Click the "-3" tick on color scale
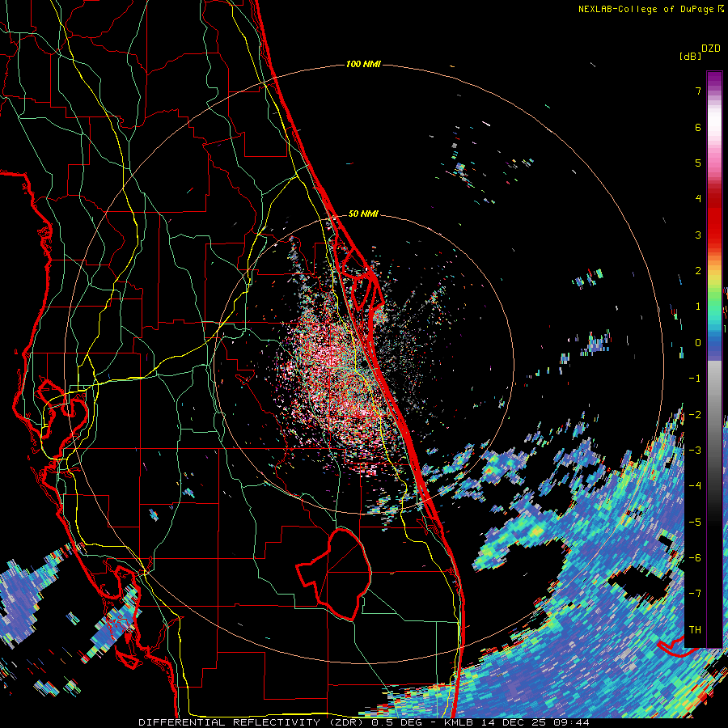This screenshot has height=728, width=728. [x=695, y=450]
